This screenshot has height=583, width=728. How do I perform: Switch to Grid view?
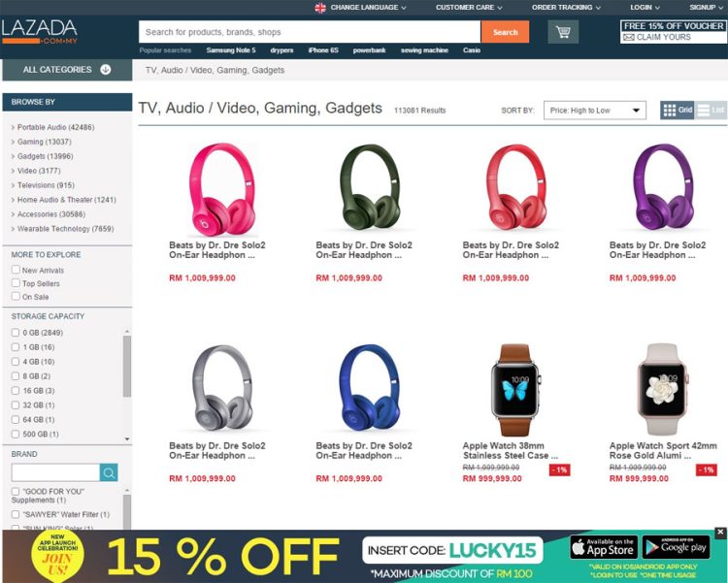tap(677, 110)
